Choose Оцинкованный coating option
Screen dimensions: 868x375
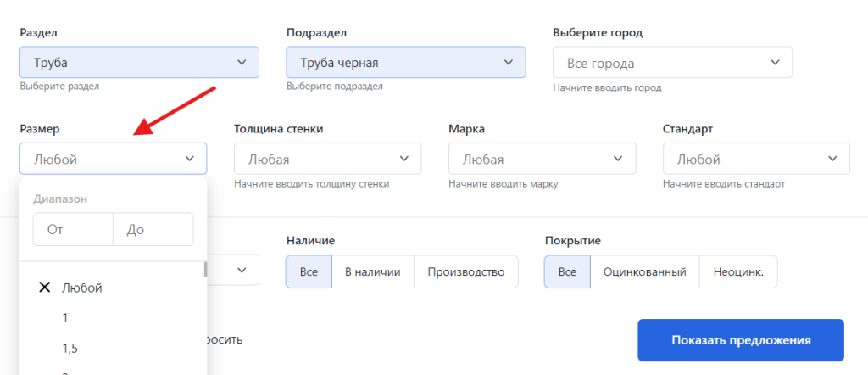click(643, 272)
